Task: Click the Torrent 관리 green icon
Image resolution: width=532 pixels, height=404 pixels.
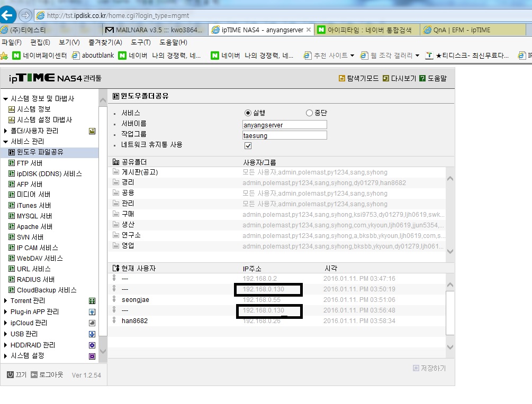Action: (x=92, y=301)
